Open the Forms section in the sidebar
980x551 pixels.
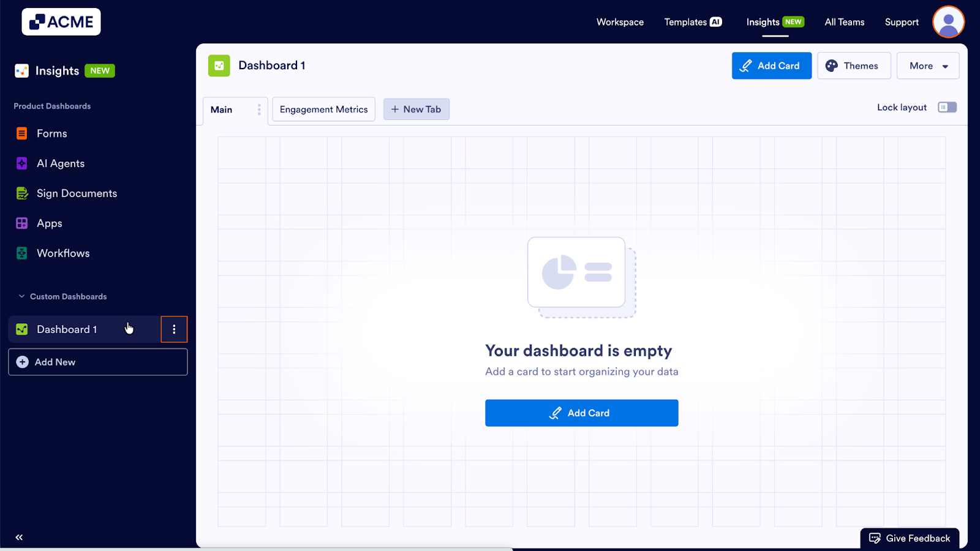pyautogui.click(x=51, y=133)
